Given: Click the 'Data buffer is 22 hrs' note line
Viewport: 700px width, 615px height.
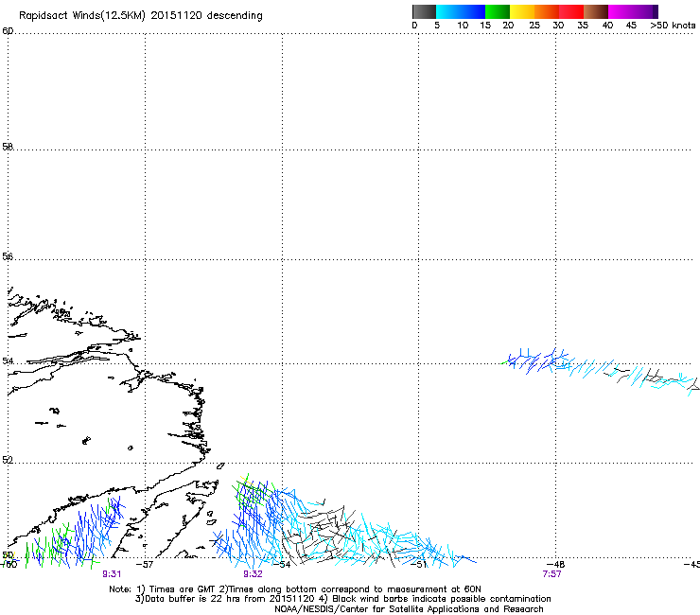Looking at the screenshot, I should click(342, 599).
